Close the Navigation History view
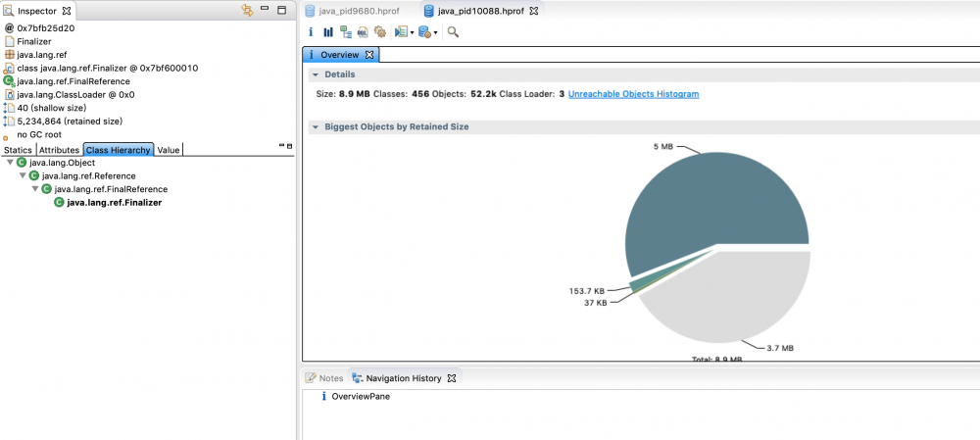980x440 pixels. click(x=452, y=378)
